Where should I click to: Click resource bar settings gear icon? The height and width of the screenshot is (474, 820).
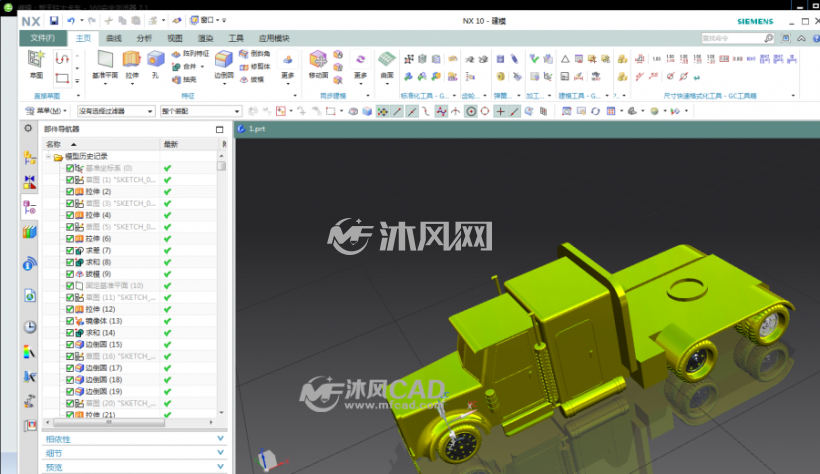click(28, 128)
